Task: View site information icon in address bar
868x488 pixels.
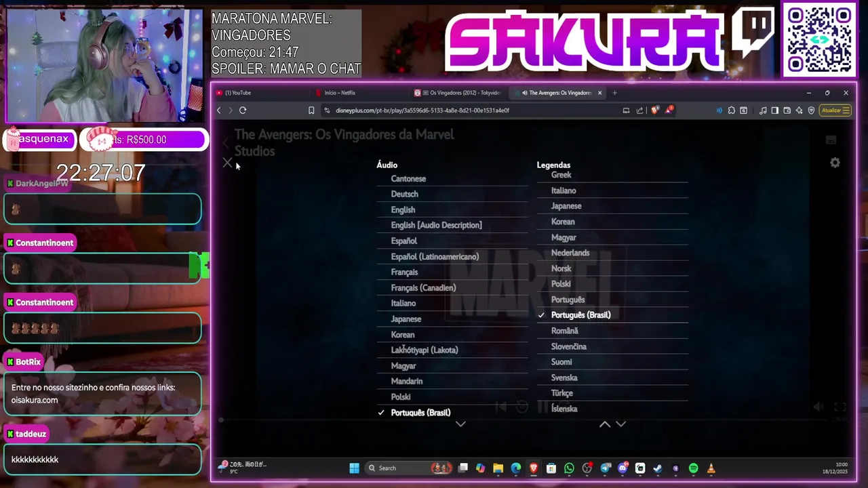Action: pos(327,110)
